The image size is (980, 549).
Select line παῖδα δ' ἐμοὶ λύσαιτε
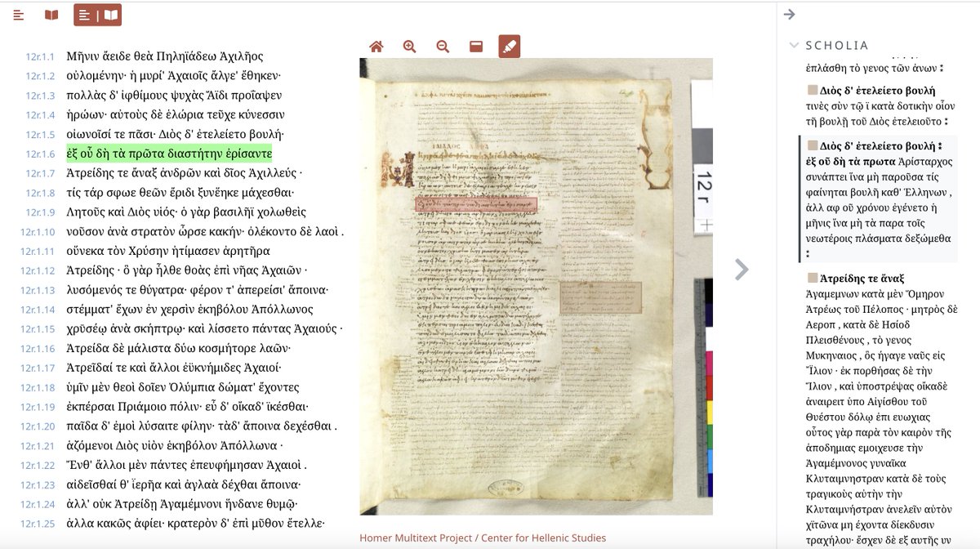click(202, 426)
